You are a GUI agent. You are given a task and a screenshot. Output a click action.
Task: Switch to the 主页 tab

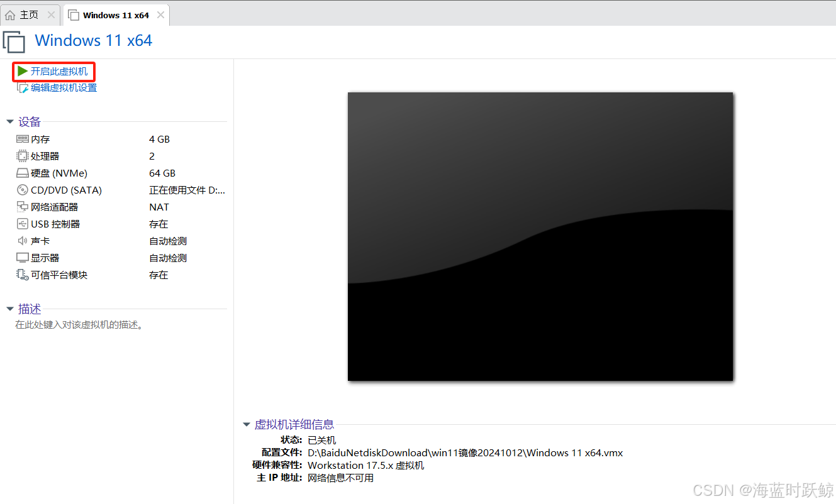pyautogui.click(x=29, y=15)
